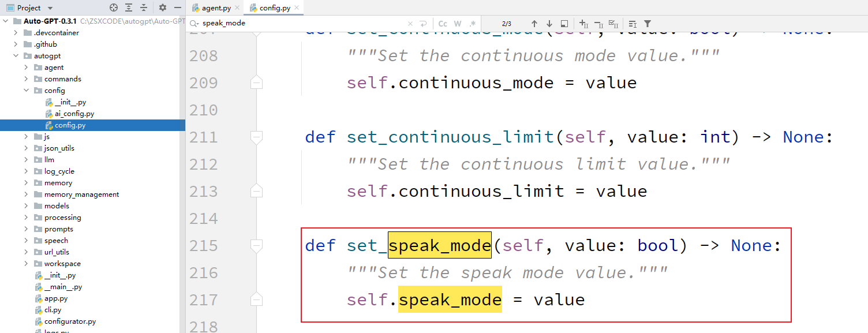Collapse the Auto-GPT-0.3.1 project root

(6, 21)
